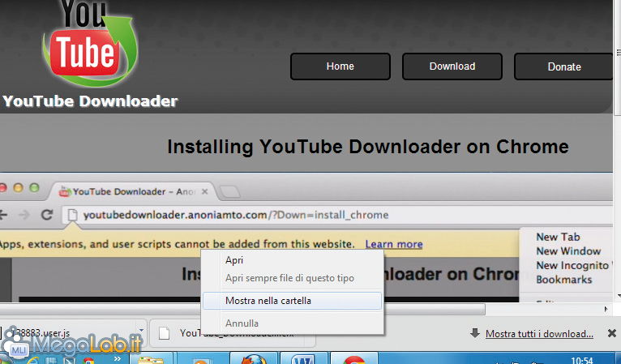This screenshot has width=621, height=364.
Task: Select 'Mostra nella cartella' in context menu
Action: tap(293, 301)
